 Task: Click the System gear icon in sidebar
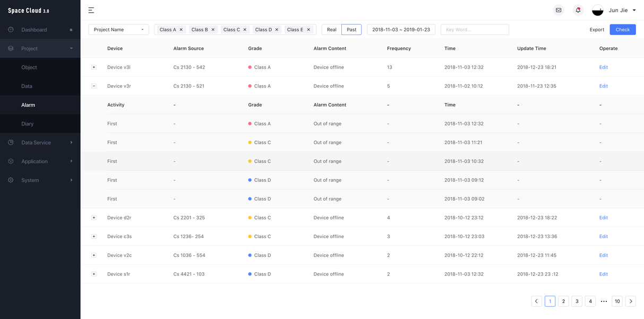tap(11, 180)
